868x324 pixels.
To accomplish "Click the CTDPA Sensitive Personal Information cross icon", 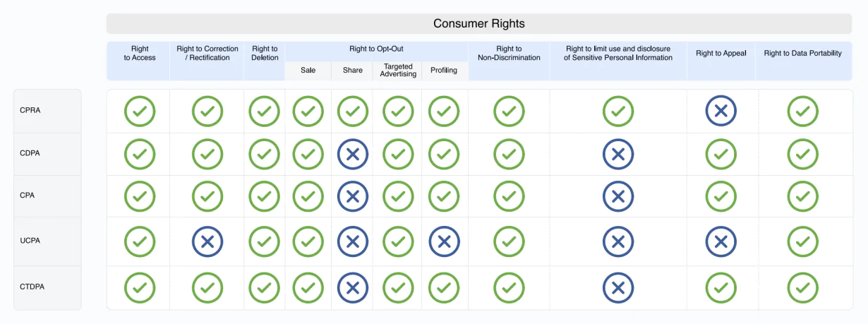I will pyautogui.click(x=618, y=288).
